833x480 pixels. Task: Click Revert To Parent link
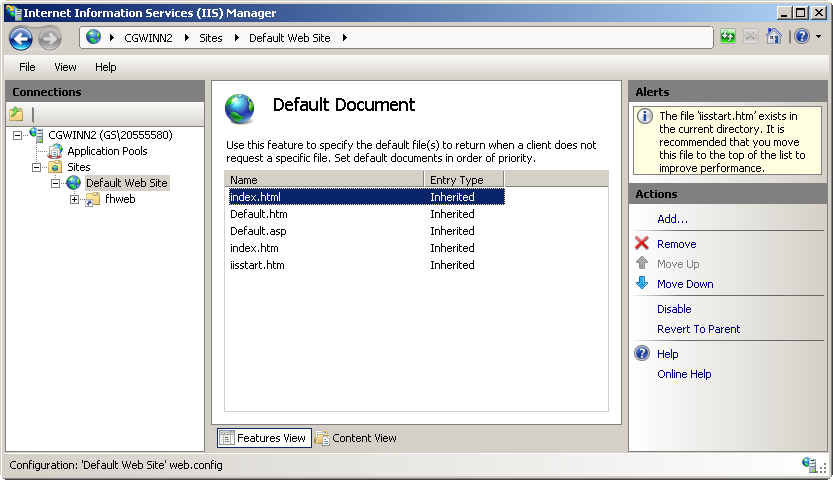click(698, 329)
